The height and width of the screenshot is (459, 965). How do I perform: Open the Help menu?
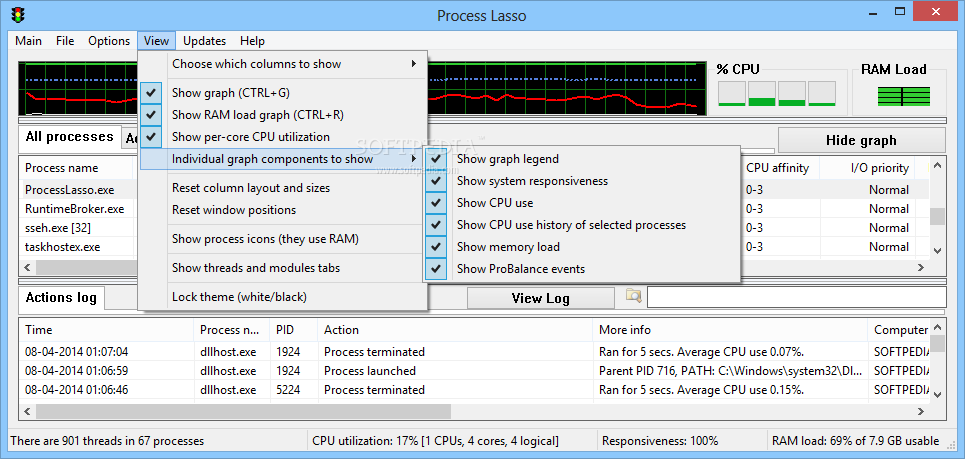(x=252, y=41)
